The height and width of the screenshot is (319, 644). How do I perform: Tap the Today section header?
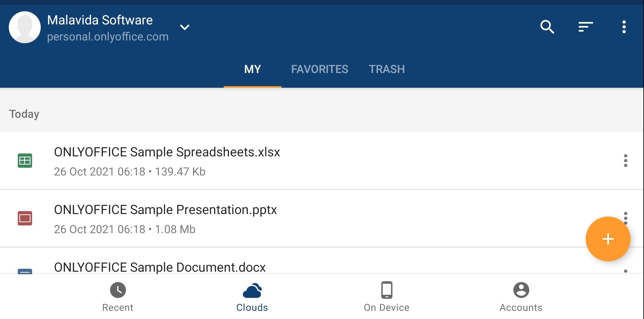(24, 114)
